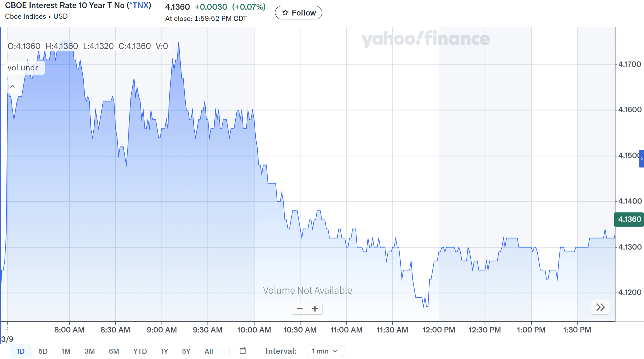This screenshot has width=644, height=359.
Task: Select the 5D range tab
Action: (x=43, y=351)
